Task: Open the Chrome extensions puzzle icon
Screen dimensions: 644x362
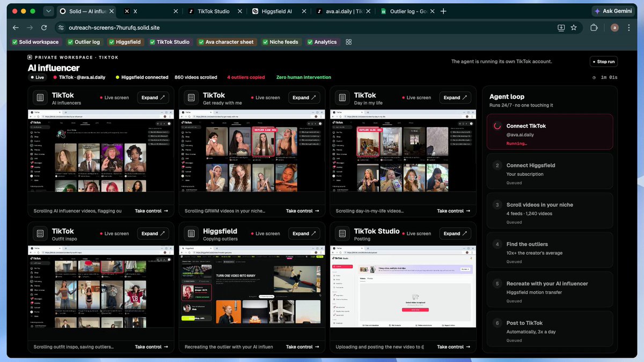Action: coord(594,27)
